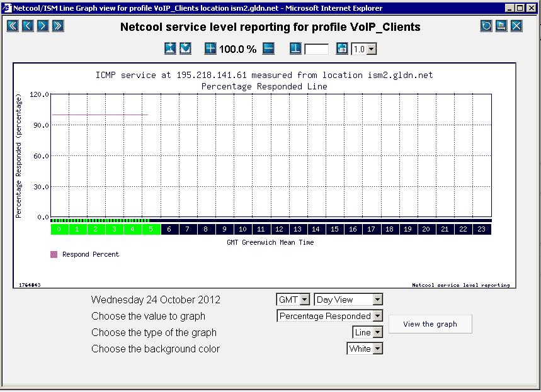Open the Day View dropdown

pos(348,300)
